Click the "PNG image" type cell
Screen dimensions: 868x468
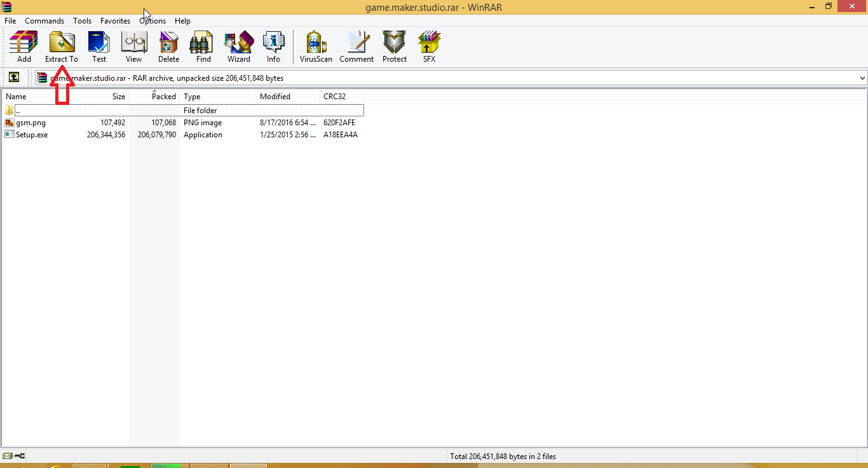tap(203, 123)
